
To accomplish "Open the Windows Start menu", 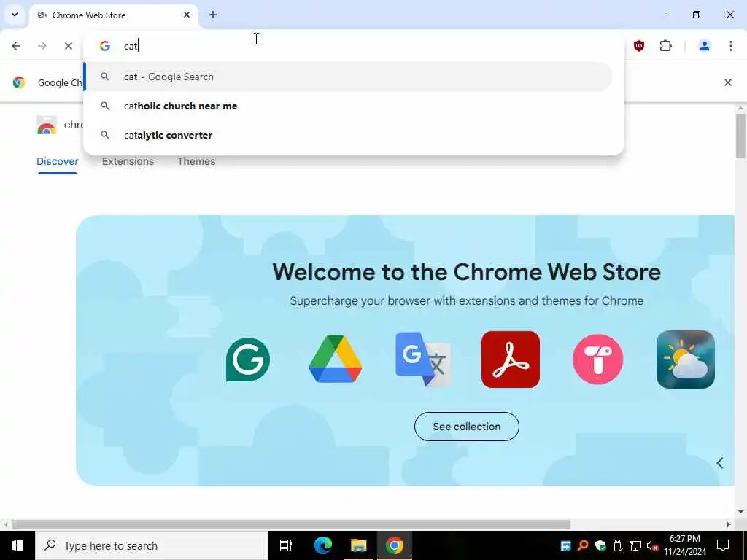I will [x=18, y=545].
